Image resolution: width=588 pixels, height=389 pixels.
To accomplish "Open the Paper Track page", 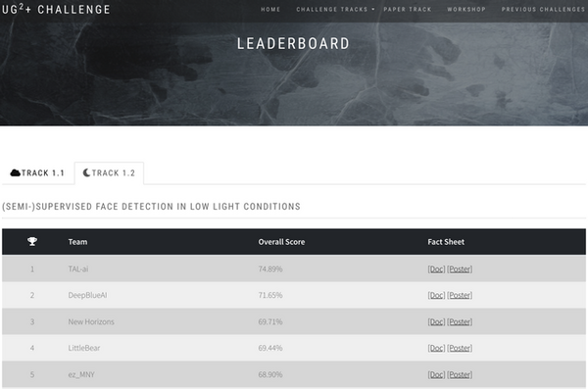I will (408, 10).
